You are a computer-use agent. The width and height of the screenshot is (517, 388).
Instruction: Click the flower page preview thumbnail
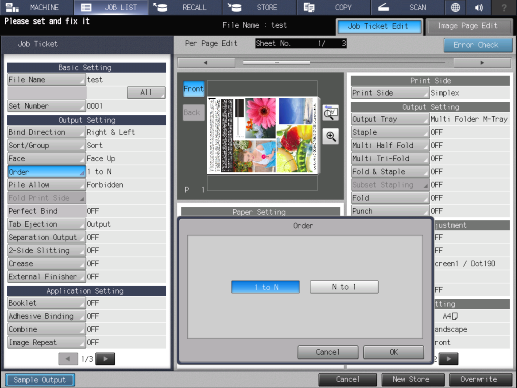[262, 135]
